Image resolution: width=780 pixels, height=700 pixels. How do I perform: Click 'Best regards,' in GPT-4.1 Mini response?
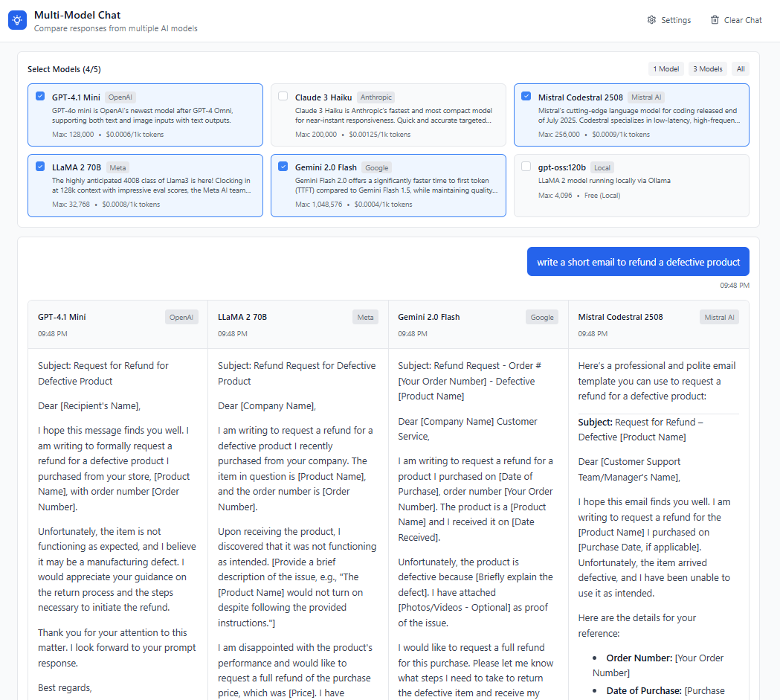(65, 688)
